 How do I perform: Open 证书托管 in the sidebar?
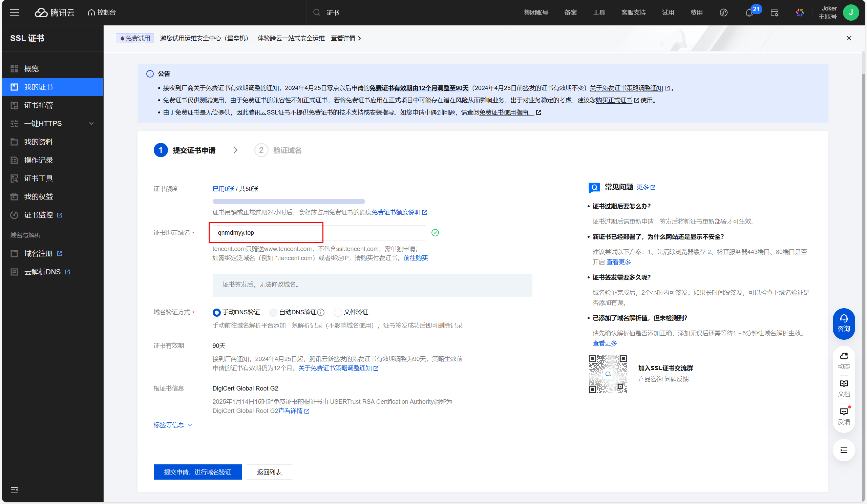(x=39, y=105)
